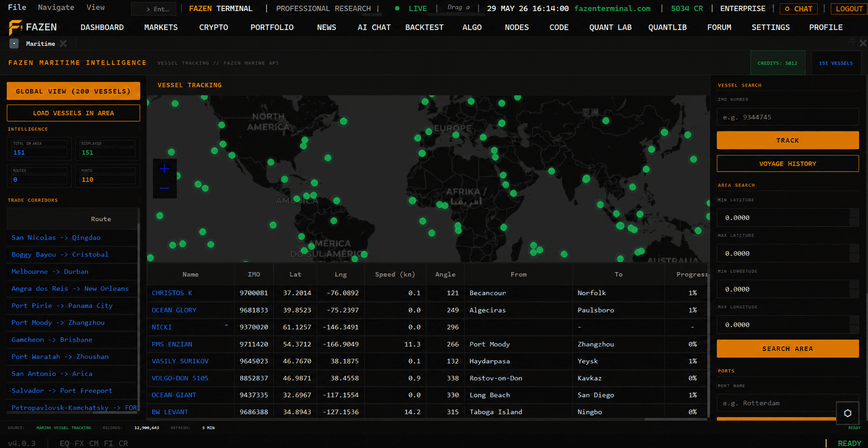
Task: Click Load Vessels in Area button
Action: [x=73, y=113]
